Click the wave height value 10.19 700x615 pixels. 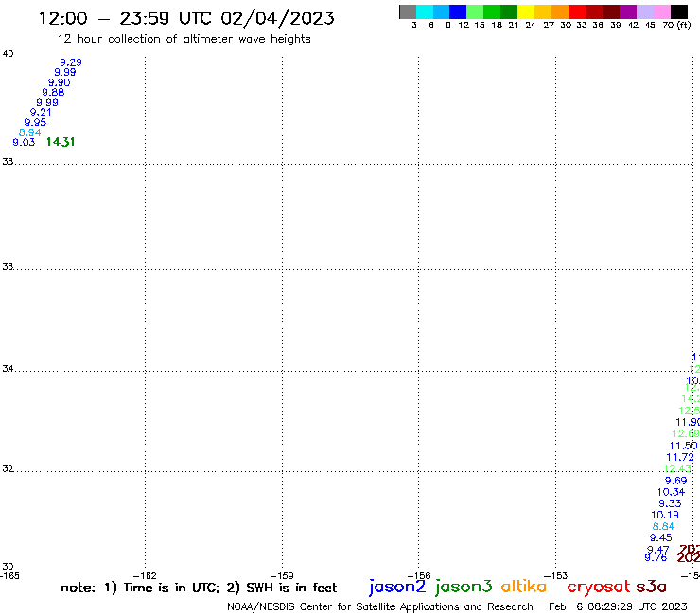point(665,515)
